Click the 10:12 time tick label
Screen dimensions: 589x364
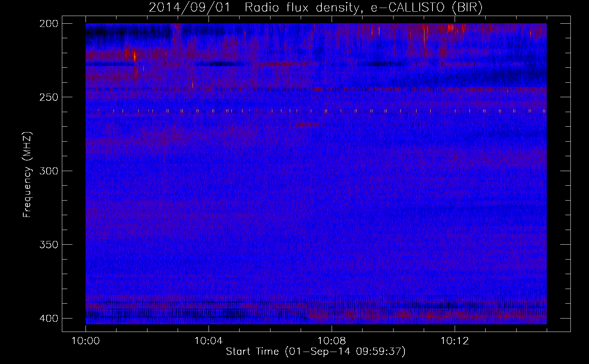point(455,341)
